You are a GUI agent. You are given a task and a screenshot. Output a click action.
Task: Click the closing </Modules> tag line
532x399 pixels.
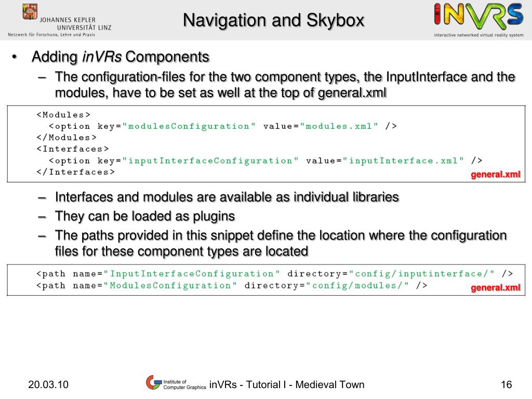[66, 137]
